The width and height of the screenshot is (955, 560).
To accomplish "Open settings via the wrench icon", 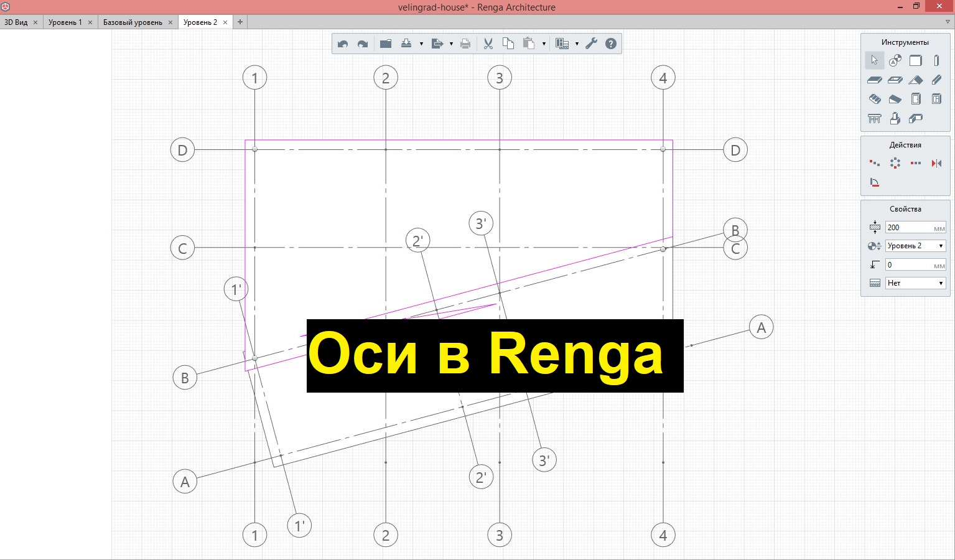I will pyautogui.click(x=592, y=44).
